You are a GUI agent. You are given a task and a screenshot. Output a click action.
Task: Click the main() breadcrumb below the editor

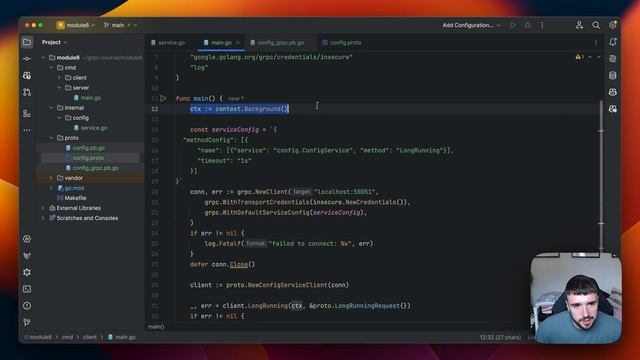156,327
